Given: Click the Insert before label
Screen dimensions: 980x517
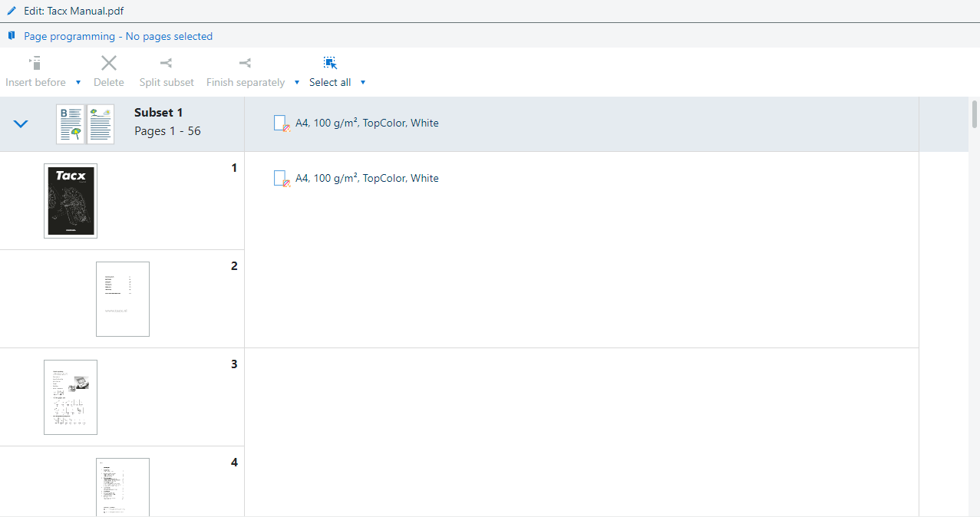Looking at the screenshot, I should coord(35,82).
